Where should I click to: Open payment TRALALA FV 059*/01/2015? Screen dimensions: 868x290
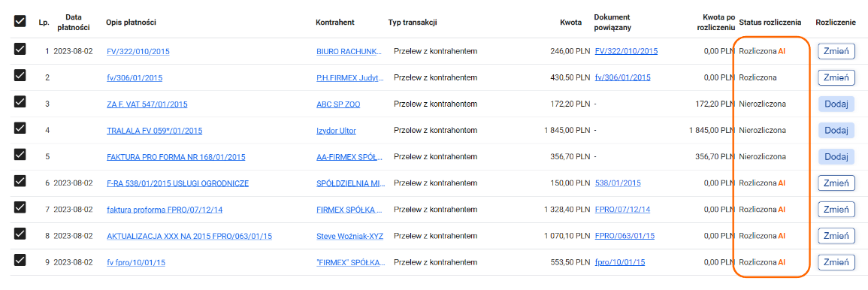155,131
